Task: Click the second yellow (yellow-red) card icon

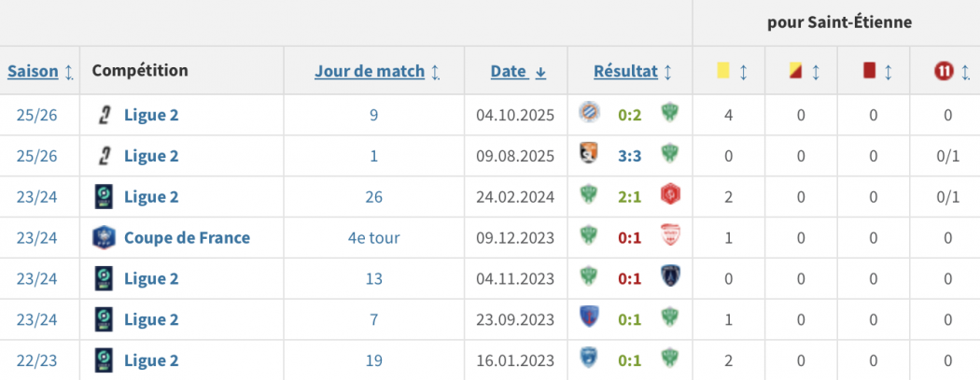Action: coord(795,71)
